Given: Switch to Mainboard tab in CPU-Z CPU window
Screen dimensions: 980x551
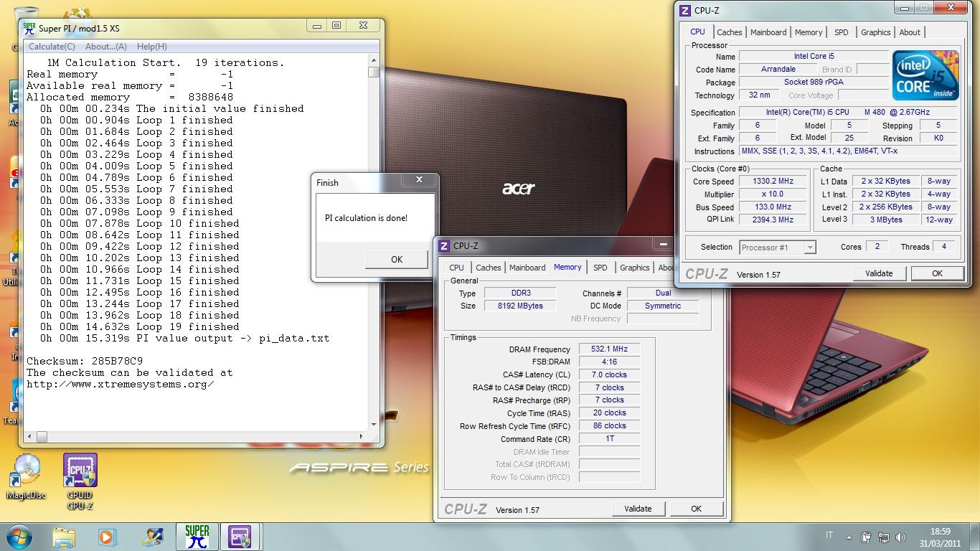Looking at the screenshot, I should coord(768,32).
